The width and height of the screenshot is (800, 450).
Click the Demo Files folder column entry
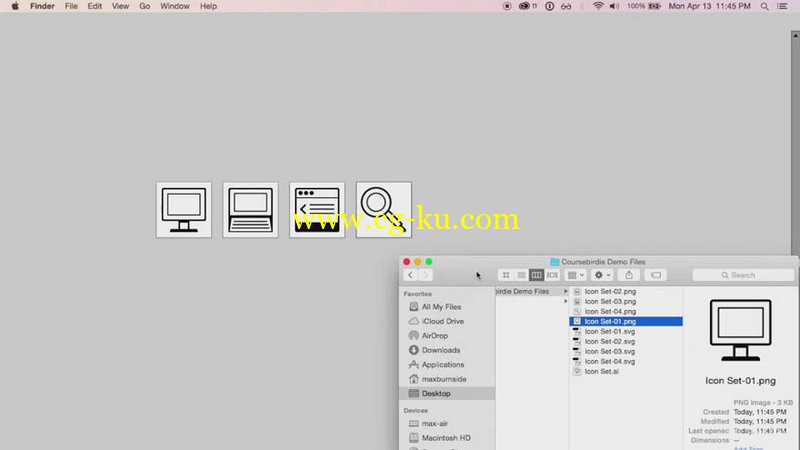click(532, 291)
